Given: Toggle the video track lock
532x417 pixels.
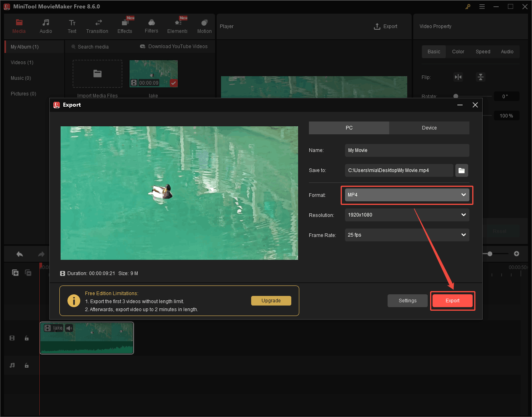Looking at the screenshot, I should [26, 338].
